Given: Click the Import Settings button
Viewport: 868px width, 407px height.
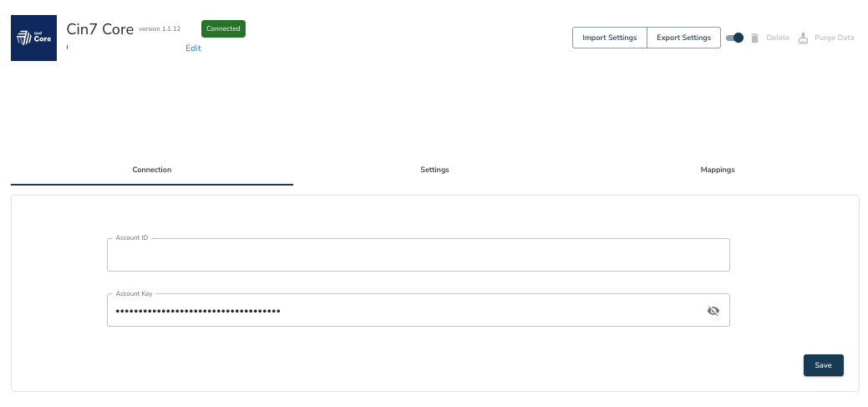Looking at the screenshot, I should point(610,38).
